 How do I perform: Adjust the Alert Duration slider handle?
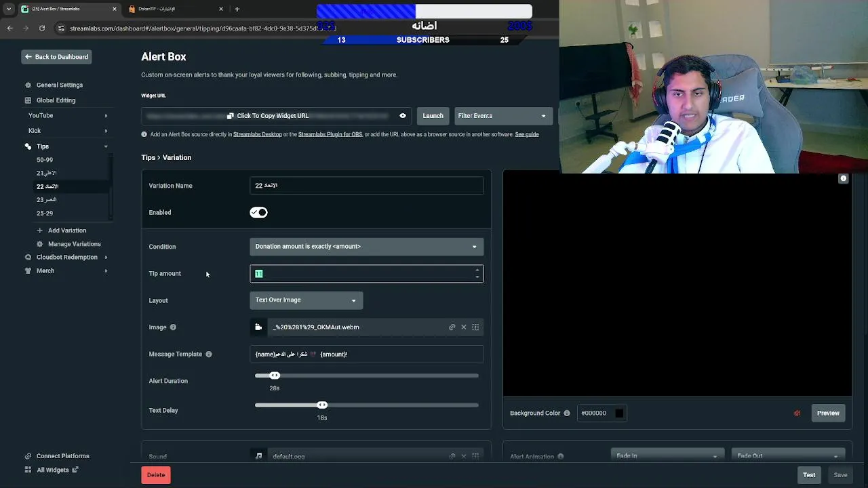[x=275, y=375]
